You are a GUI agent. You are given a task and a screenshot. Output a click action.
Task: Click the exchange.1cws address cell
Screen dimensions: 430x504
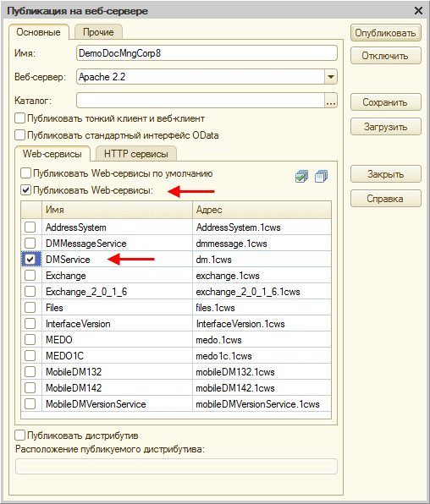coord(262,276)
